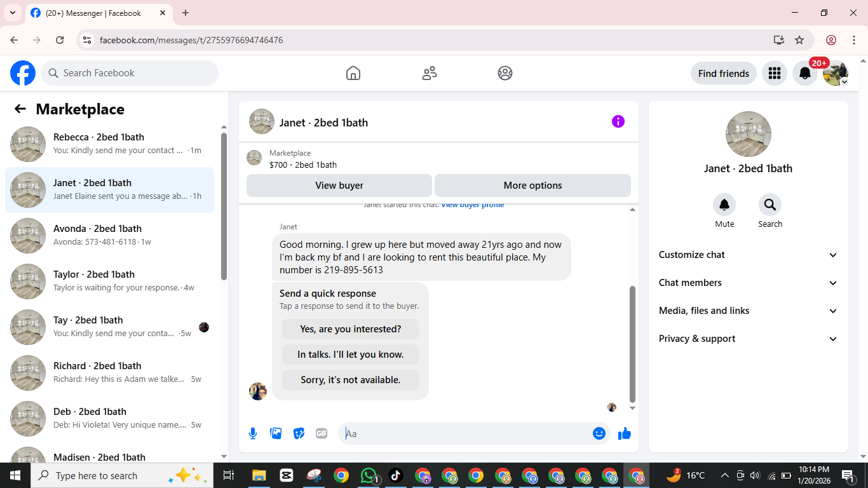This screenshot has height=488, width=868.
Task: Reload the page with the refresh icon
Action: click(x=60, y=40)
